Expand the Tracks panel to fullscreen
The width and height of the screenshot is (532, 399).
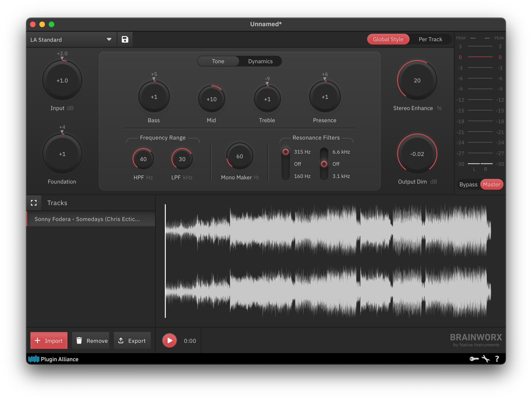34,203
